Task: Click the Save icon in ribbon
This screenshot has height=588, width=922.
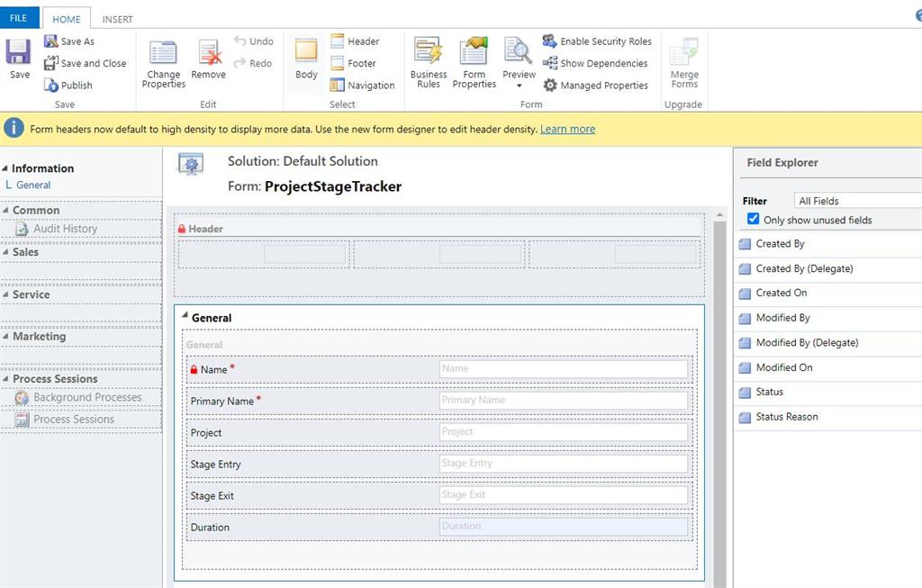Action: [19, 54]
